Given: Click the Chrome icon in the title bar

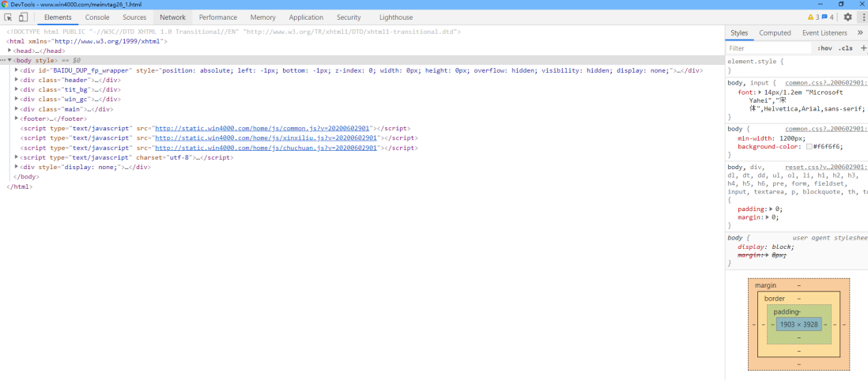Looking at the screenshot, I should tap(5, 5).
